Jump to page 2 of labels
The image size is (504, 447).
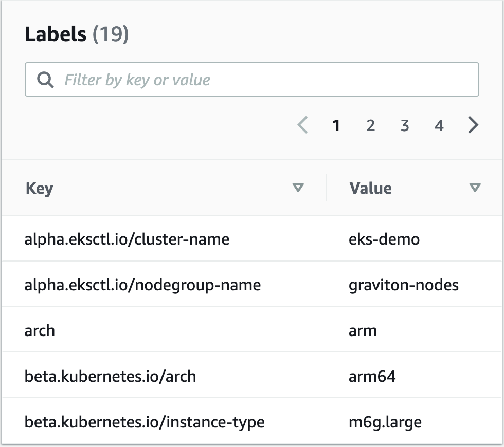[x=370, y=125]
